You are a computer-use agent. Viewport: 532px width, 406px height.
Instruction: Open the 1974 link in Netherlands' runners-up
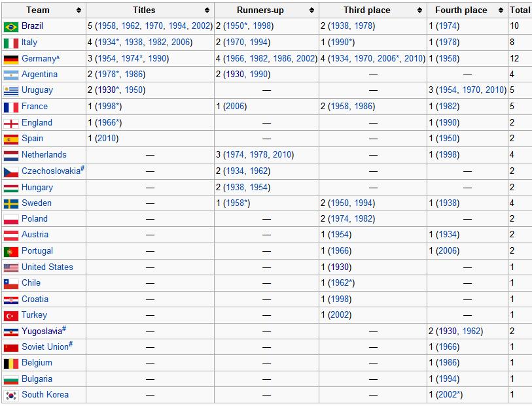pos(235,154)
